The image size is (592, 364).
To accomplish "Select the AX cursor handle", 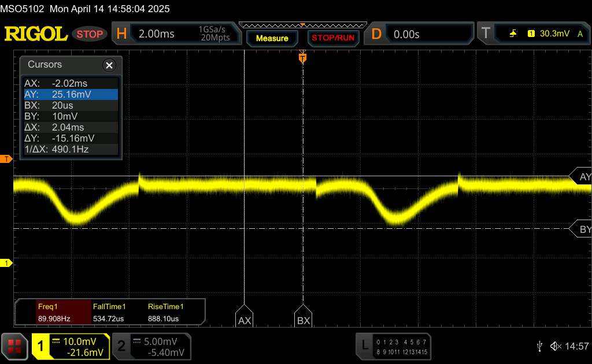I will tap(245, 319).
